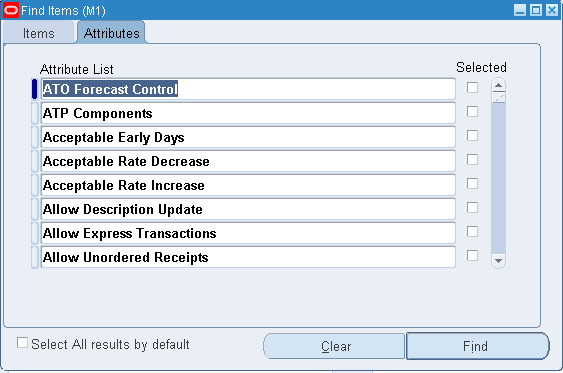Select record indicator for ATO Forecast Control row
Image resolution: width=563 pixels, height=373 pixels.
(x=34, y=89)
